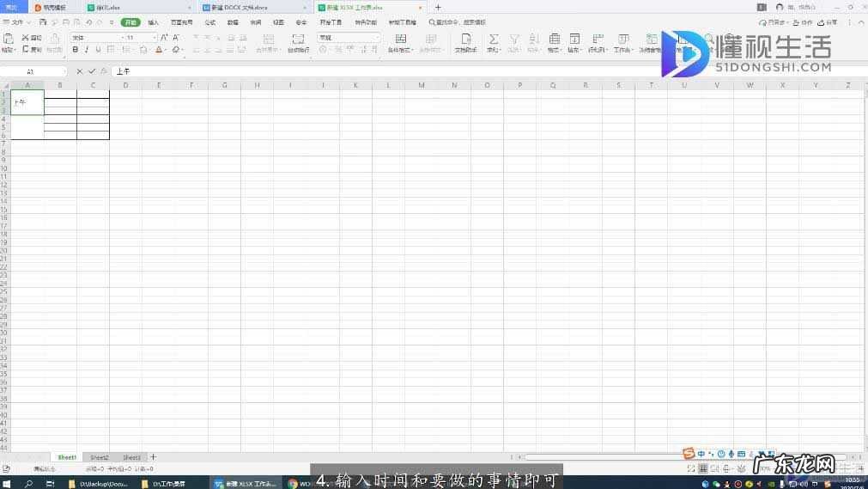Click the Copy icon in ribbon

[x=26, y=49]
